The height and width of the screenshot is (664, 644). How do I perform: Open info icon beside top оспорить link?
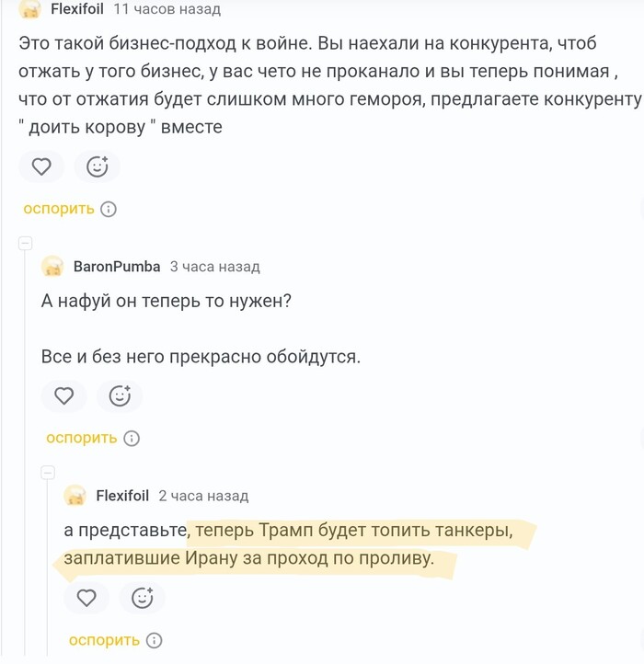click(109, 209)
